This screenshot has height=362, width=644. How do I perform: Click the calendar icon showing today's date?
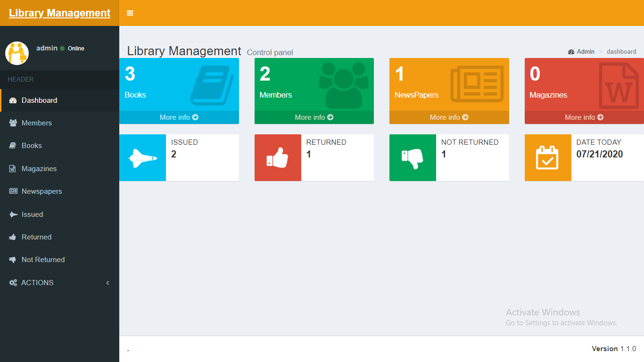pyautogui.click(x=547, y=157)
